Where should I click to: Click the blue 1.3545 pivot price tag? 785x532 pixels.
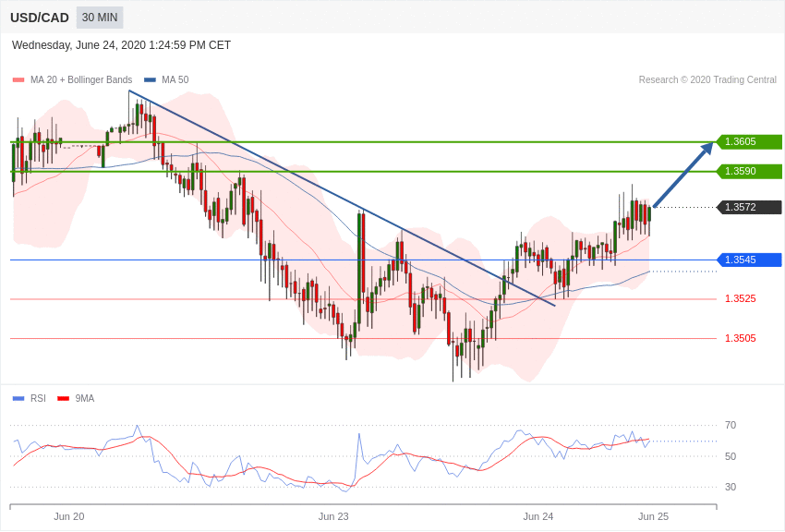(x=750, y=260)
